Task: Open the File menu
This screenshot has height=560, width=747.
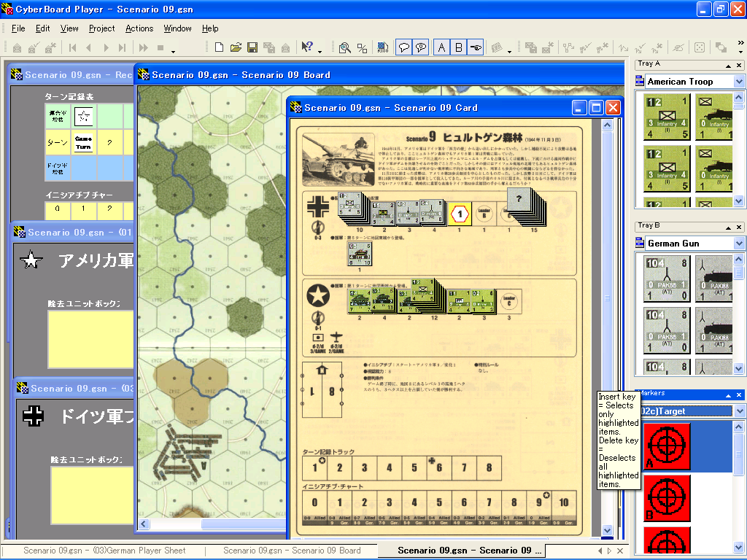Action: point(18,28)
